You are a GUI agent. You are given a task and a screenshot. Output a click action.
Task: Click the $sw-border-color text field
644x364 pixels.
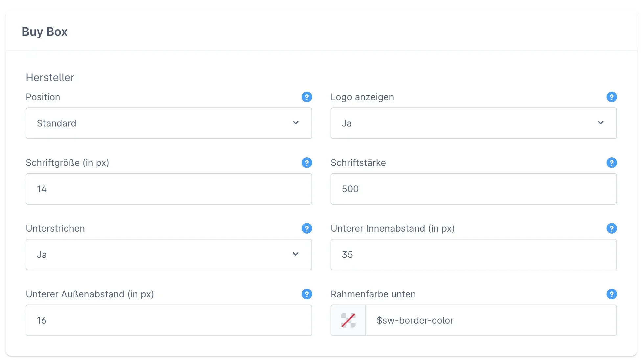[x=491, y=320]
